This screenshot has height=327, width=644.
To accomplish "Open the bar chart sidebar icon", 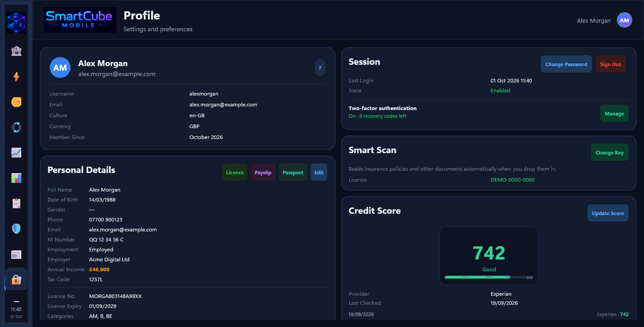I will (x=16, y=178).
